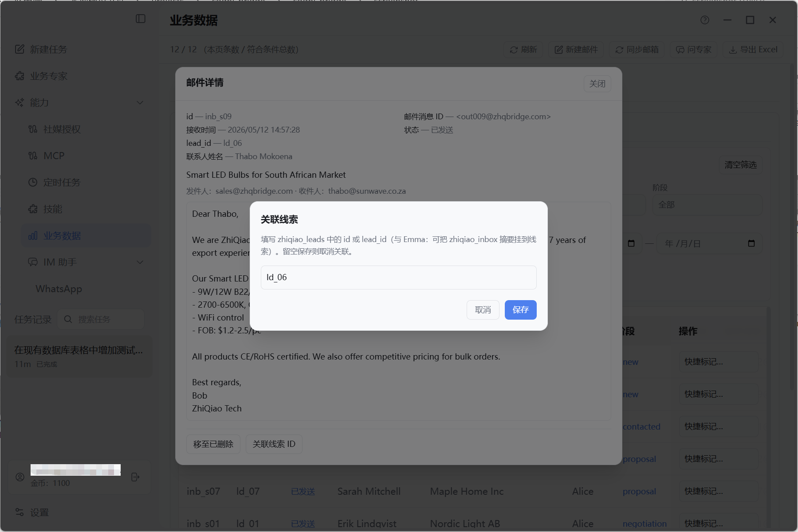Click the 技能 puzzle icon
The height and width of the screenshot is (532, 798).
click(x=33, y=209)
